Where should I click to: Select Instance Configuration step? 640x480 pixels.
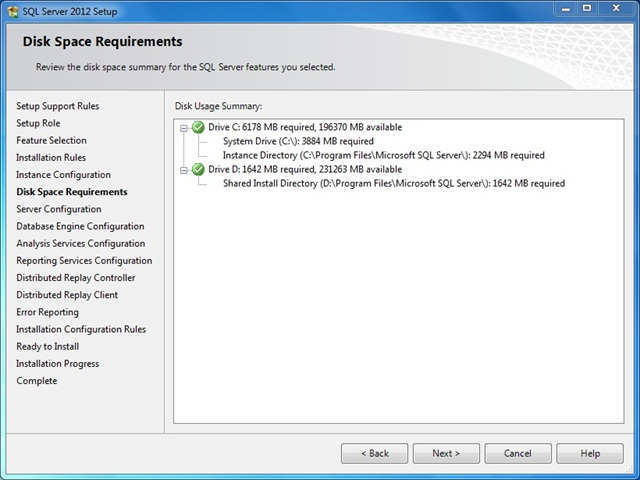tap(63, 175)
